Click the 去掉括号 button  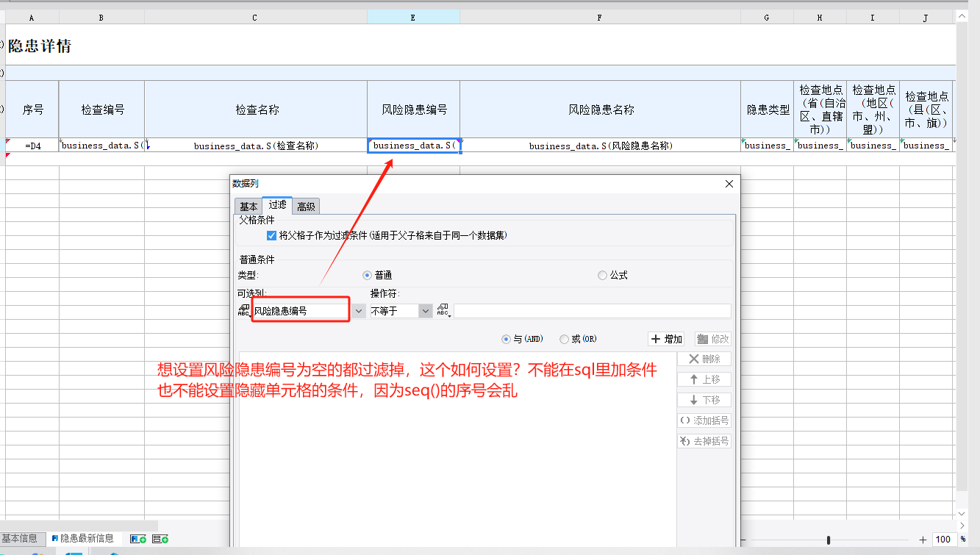tap(704, 441)
